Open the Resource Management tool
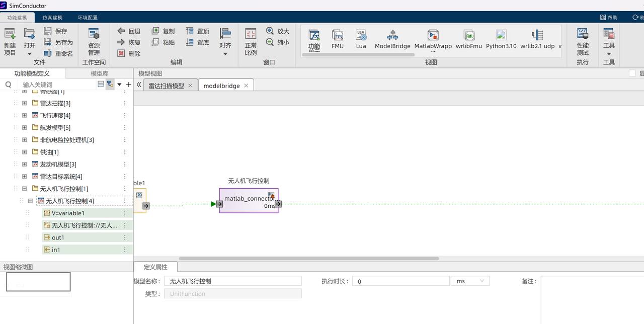The image size is (644, 324). pos(94,35)
